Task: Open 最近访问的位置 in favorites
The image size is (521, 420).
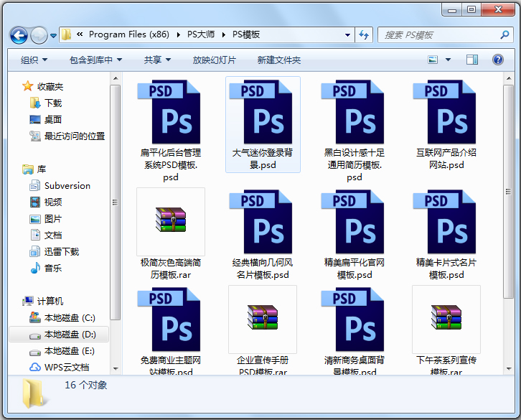Action: [67, 136]
